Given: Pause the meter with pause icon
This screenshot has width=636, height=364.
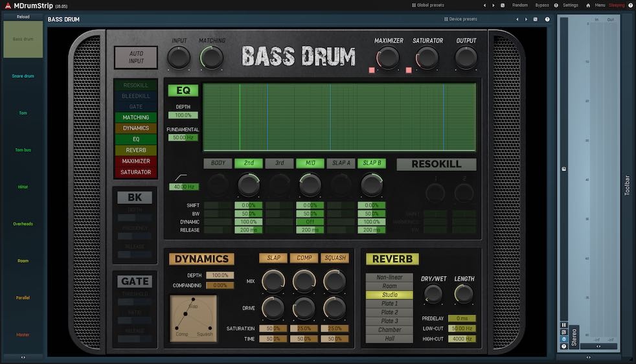Looking at the screenshot, I should pyautogui.click(x=564, y=325).
